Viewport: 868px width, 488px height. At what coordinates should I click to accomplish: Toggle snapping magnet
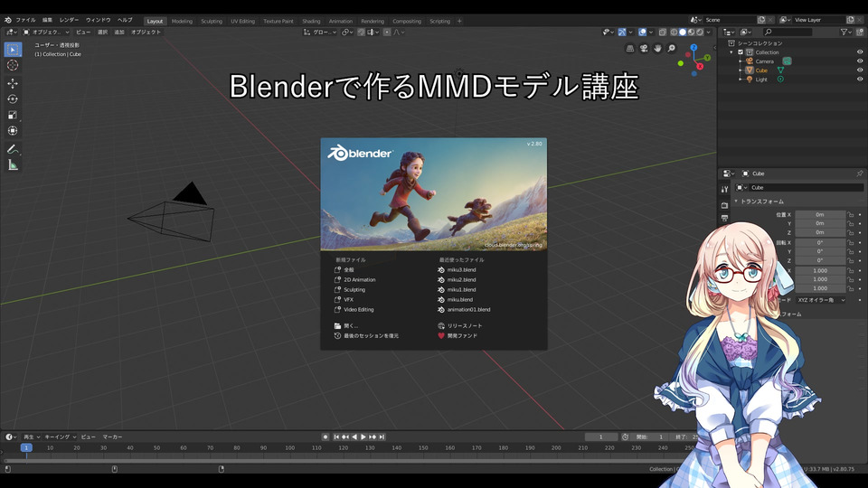361,33
